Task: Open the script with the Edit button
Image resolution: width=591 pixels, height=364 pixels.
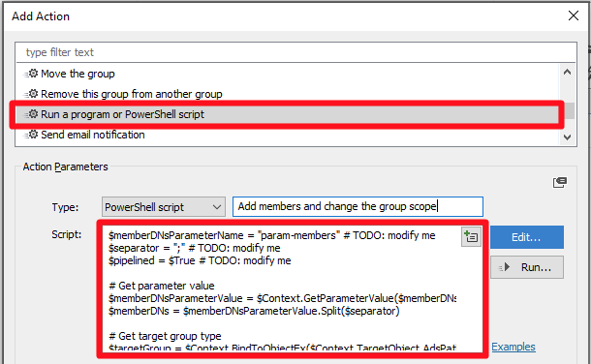Action: 527,237
